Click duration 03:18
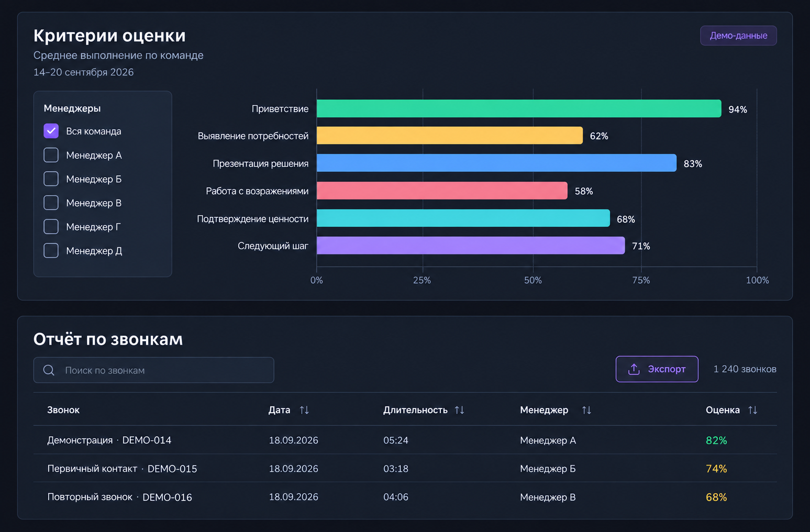Image resolution: width=810 pixels, height=532 pixels. coord(396,469)
